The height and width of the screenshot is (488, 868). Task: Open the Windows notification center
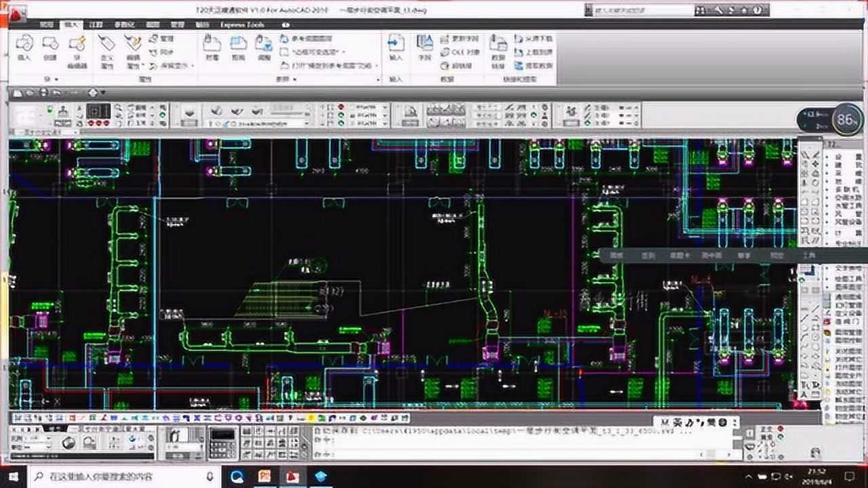(850, 476)
